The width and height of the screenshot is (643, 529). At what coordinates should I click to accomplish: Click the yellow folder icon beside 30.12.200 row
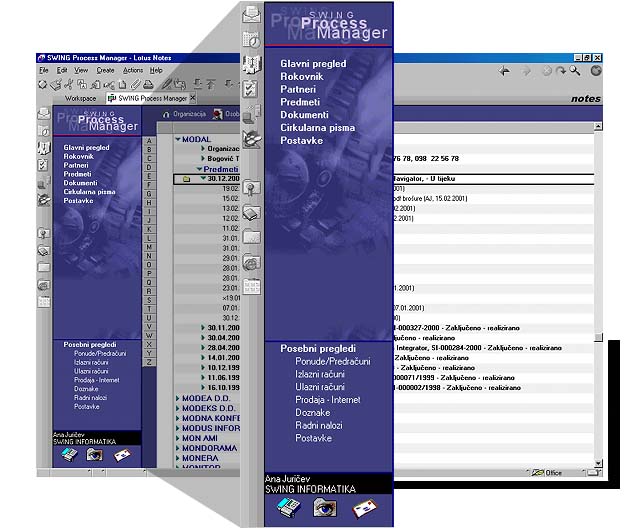coord(187,179)
